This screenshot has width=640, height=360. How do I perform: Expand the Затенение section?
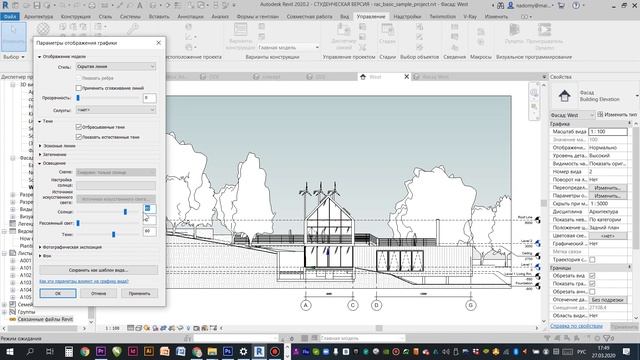point(40,155)
